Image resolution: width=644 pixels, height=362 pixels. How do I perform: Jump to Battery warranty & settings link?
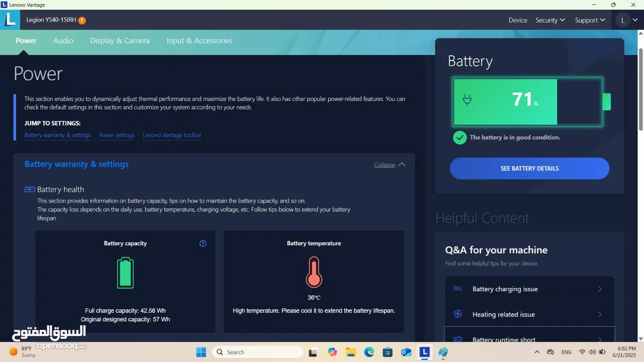[57, 135]
